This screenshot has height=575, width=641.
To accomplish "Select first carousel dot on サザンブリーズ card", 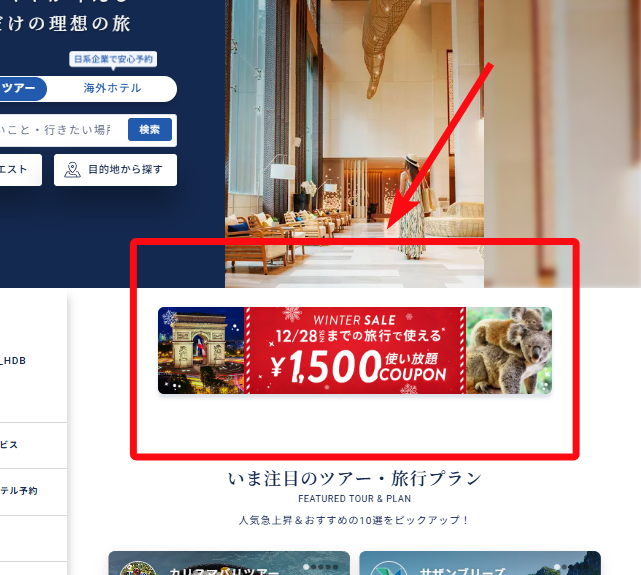I will [x=557, y=567].
